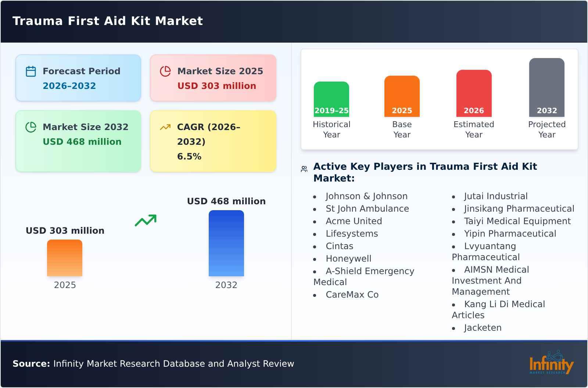Click the 2032 axis label under blue bar

point(226,285)
